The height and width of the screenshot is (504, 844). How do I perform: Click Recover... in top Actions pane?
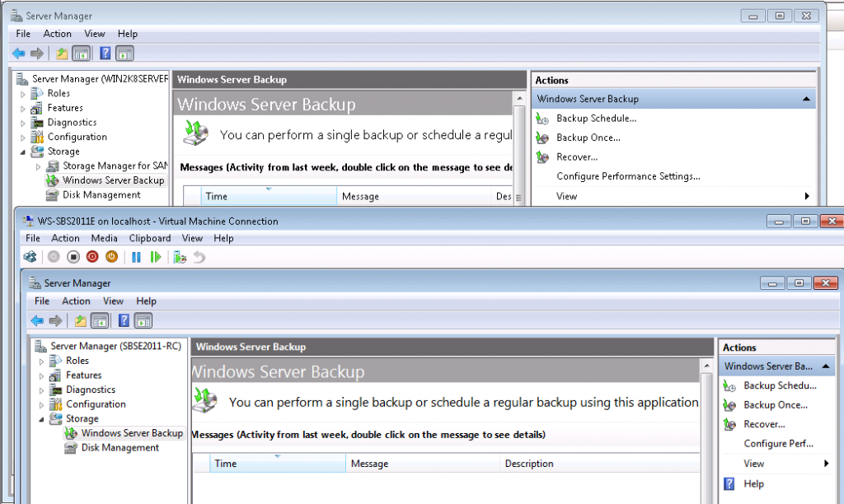click(577, 157)
